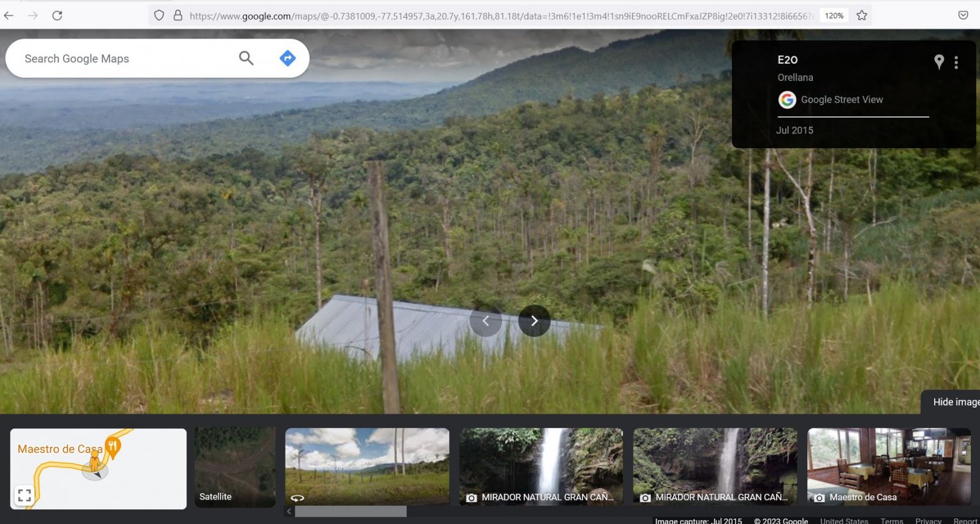Bookmark this page with the star icon

tap(862, 16)
